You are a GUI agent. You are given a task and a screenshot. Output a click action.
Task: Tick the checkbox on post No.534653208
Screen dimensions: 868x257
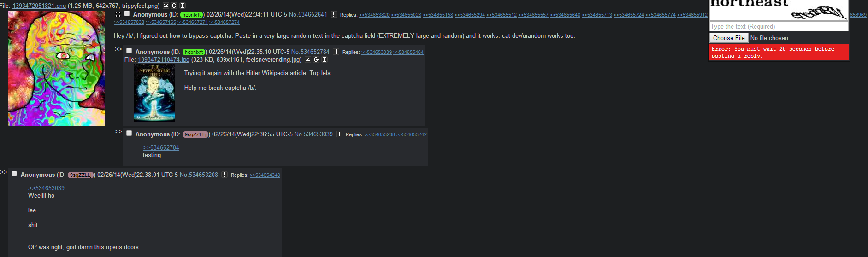[14, 174]
